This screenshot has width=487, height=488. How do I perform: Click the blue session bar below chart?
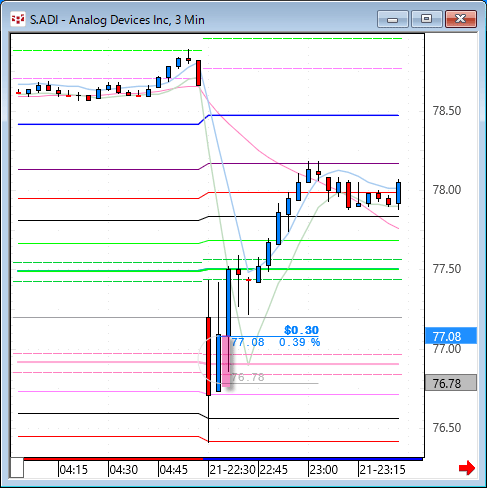313,459
